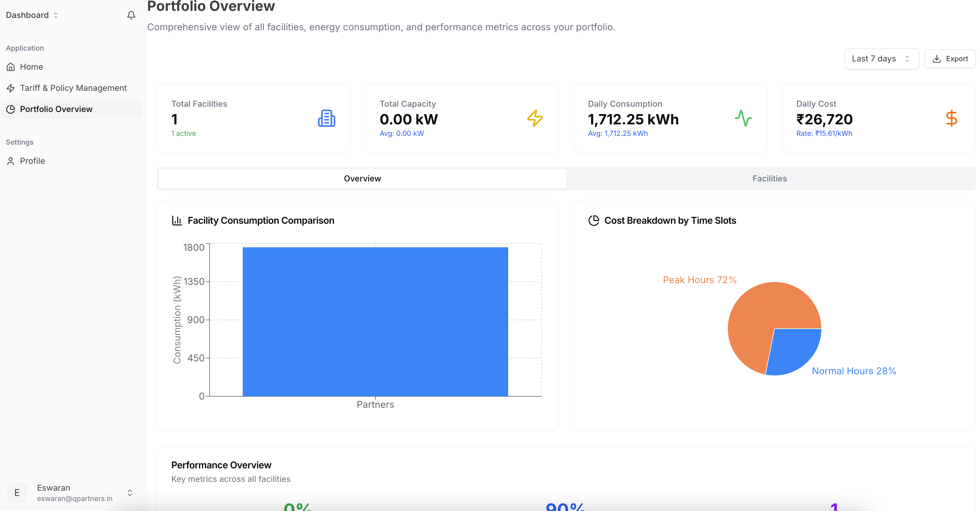Open the Profile settings page
This screenshot has height=511, width=980.
click(x=32, y=161)
